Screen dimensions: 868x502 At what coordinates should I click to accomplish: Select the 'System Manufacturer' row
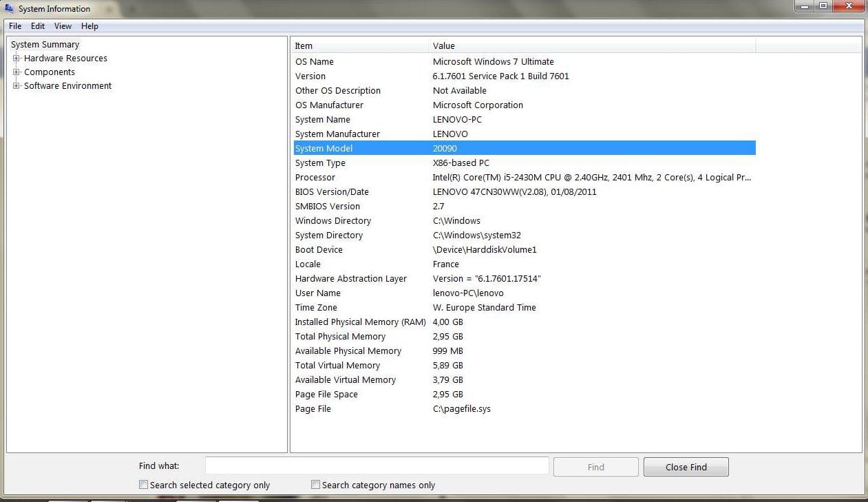525,134
